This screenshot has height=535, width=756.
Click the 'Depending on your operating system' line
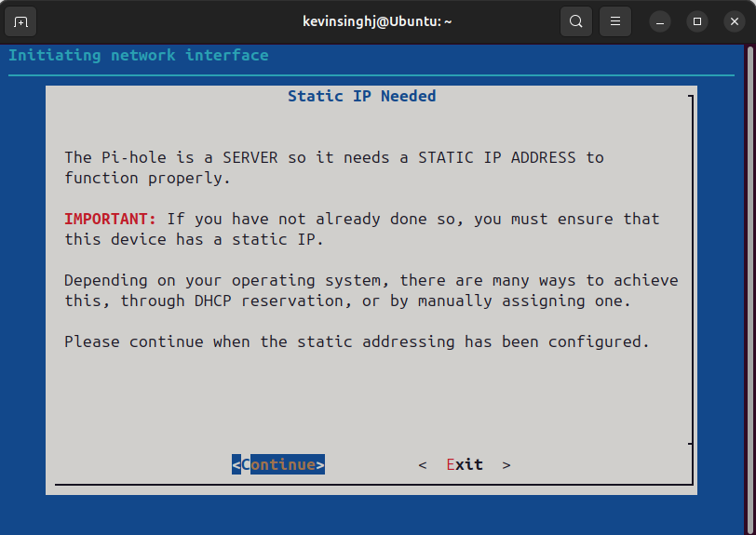click(371, 280)
